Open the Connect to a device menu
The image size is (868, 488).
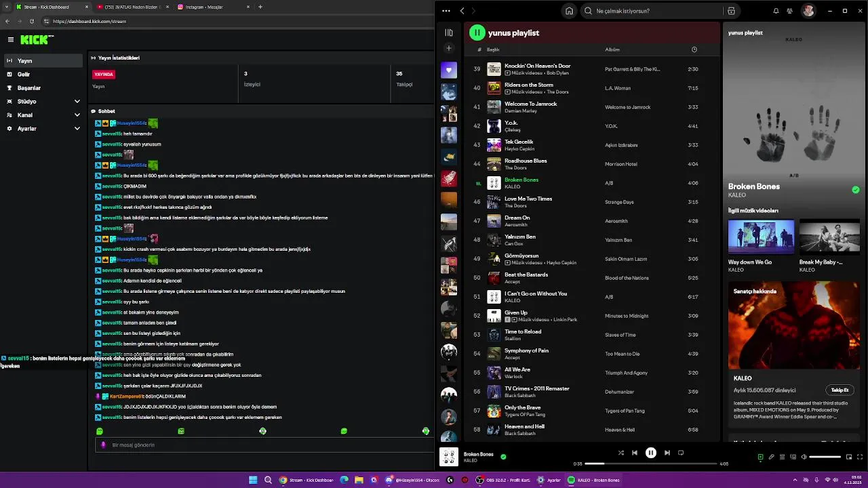click(x=793, y=457)
